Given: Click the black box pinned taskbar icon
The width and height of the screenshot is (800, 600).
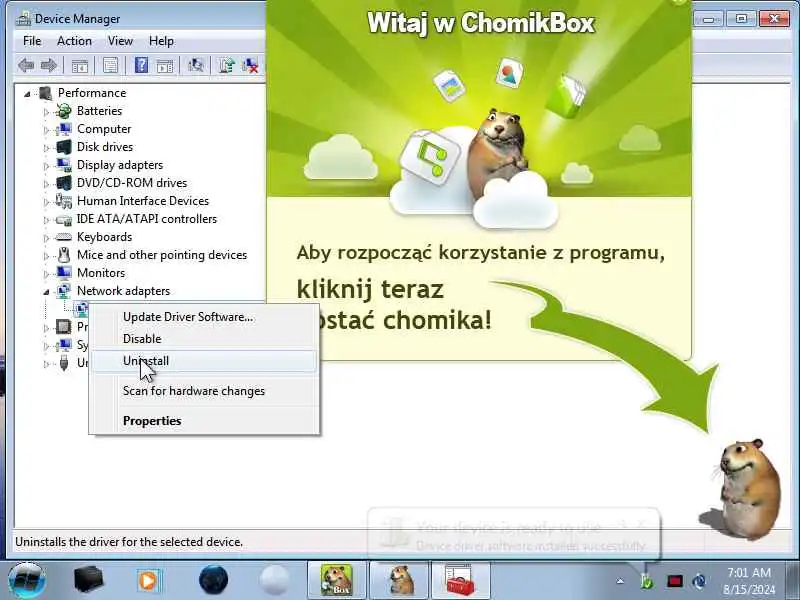Looking at the screenshot, I should [x=88, y=581].
